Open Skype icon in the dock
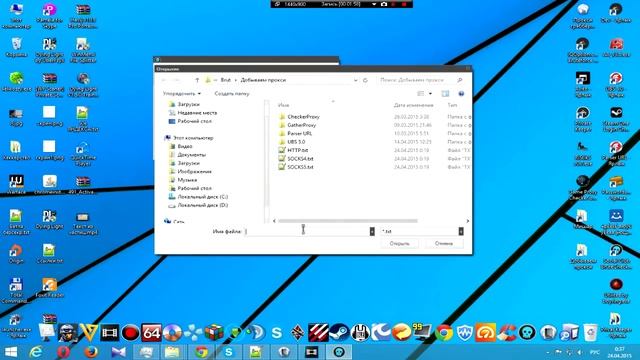The width and height of the screenshot is (640, 360). 276,333
